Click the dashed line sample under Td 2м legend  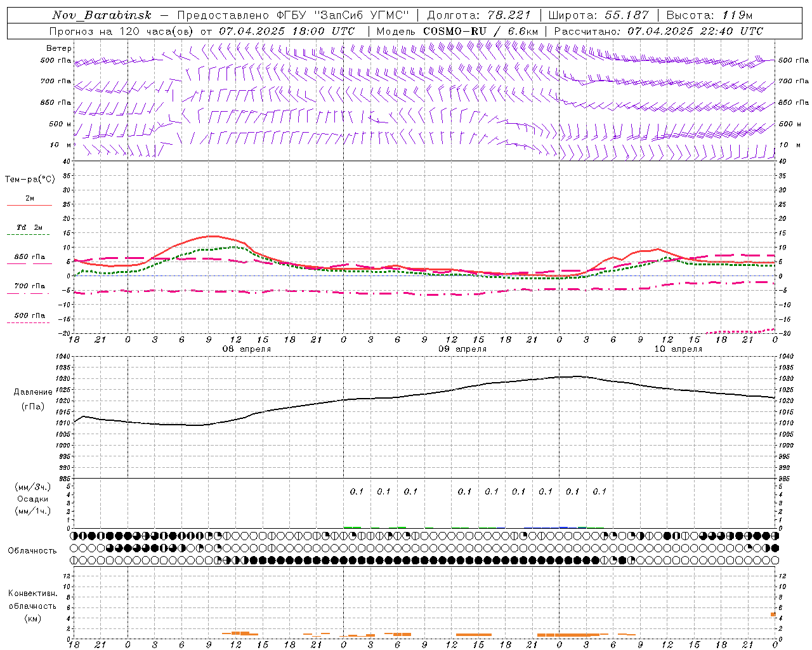coord(29,235)
